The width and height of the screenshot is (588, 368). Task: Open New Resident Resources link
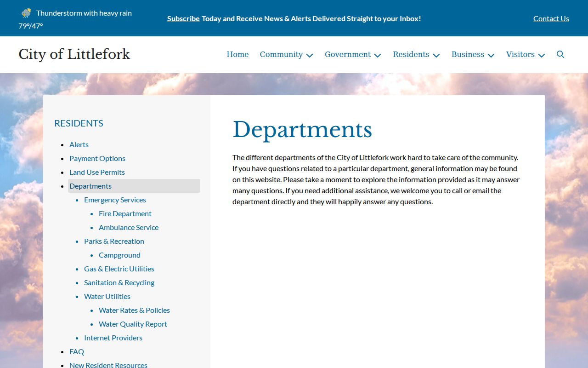click(x=108, y=365)
